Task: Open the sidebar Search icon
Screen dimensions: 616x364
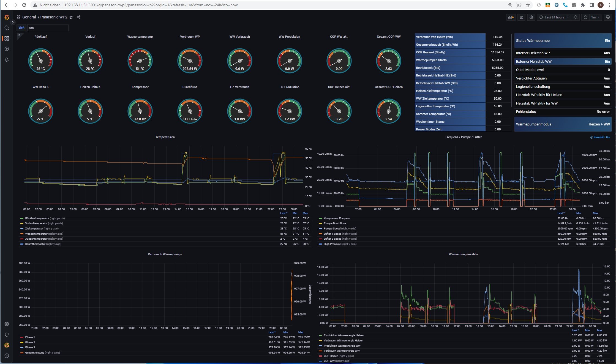Action: [x=7, y=28]
